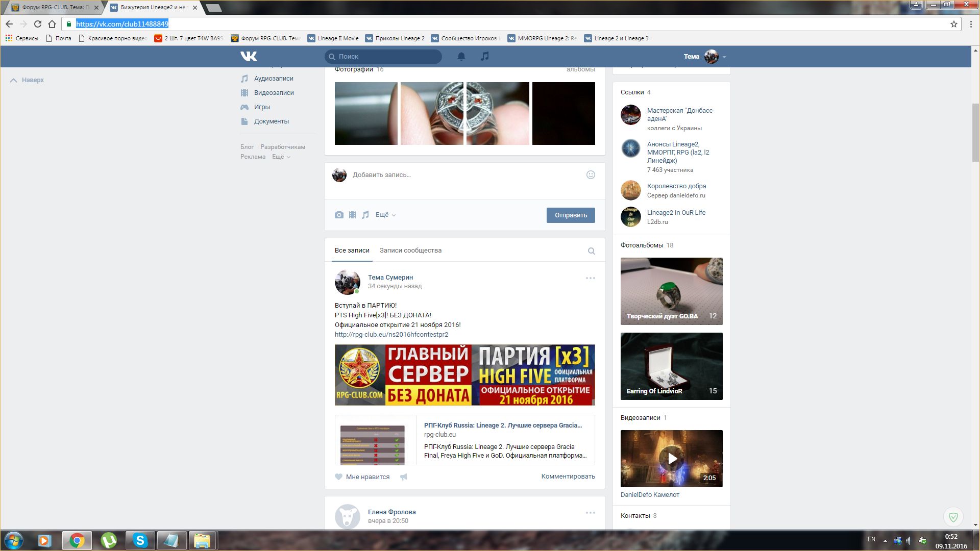This screenshot has width=980, height=551.
Task: Click the VK logo in header
Action: coord(249,56)
